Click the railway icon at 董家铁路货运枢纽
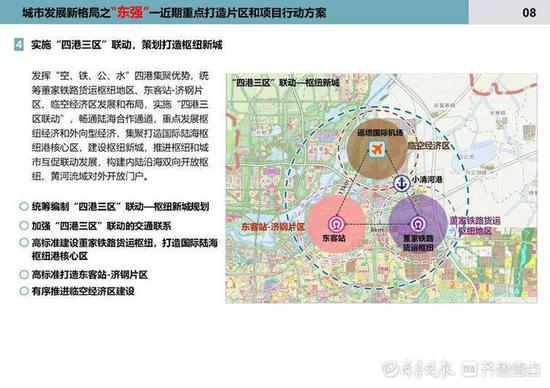The image size is (550, 388). [418, 224]
